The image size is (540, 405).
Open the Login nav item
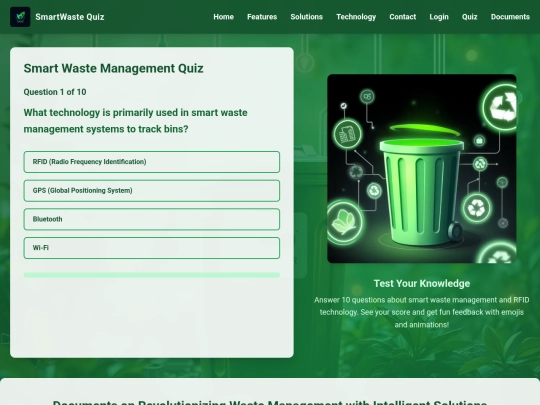pos(439,17)
